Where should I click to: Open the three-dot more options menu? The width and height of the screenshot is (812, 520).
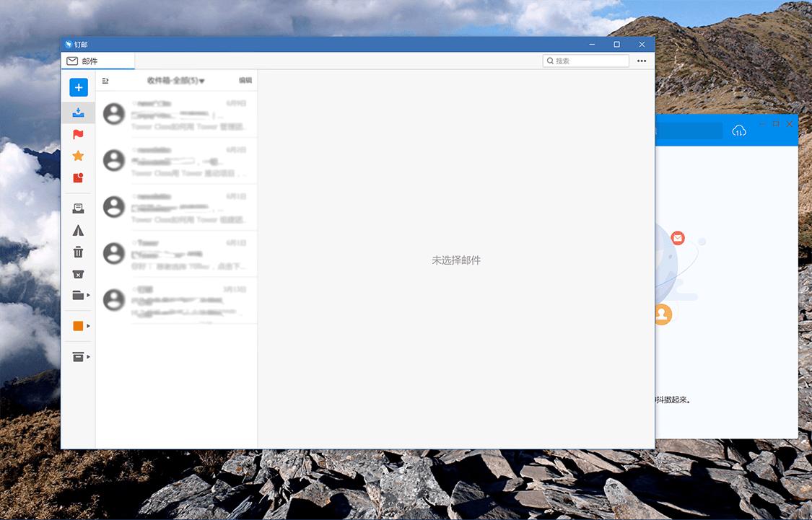pyautogui.click(x=642, y=61)
